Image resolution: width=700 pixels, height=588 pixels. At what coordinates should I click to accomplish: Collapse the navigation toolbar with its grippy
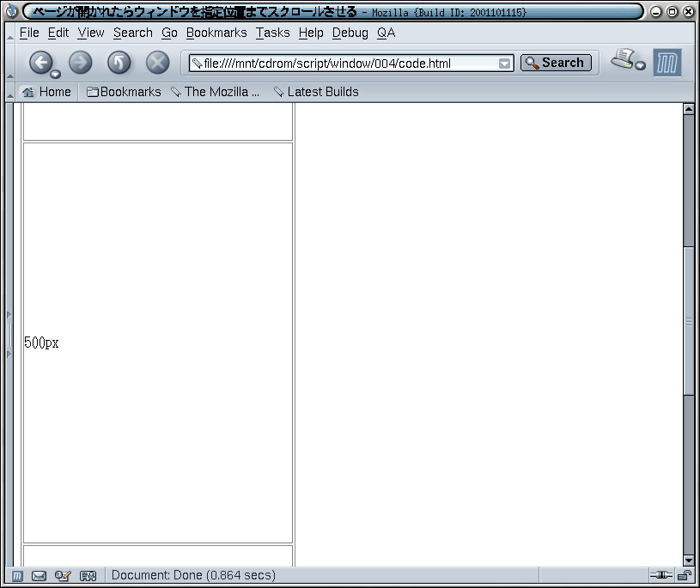pyautogui.click(x=9, y=63)
